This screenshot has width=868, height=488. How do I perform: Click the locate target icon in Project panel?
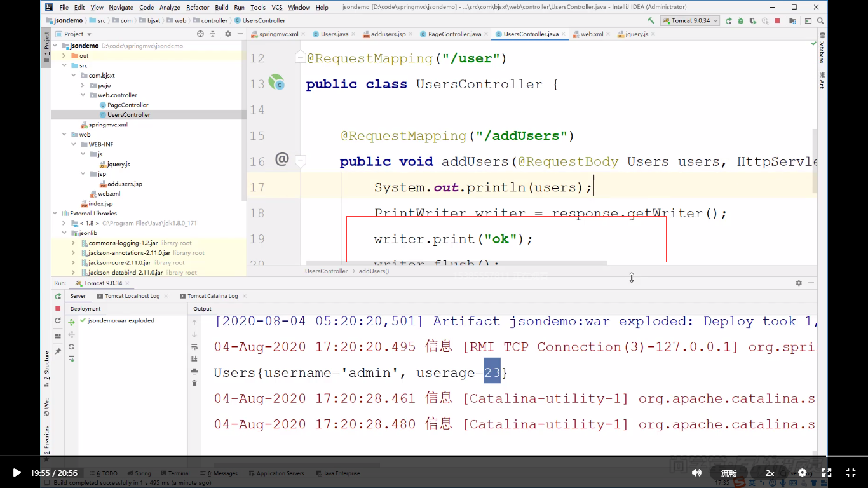click(200, 34)
